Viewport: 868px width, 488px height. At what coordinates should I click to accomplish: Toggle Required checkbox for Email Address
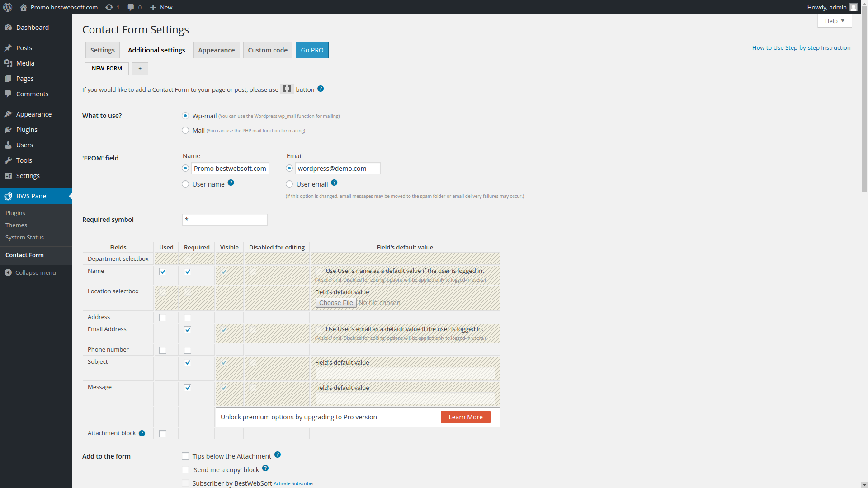[x=188, y=330]
